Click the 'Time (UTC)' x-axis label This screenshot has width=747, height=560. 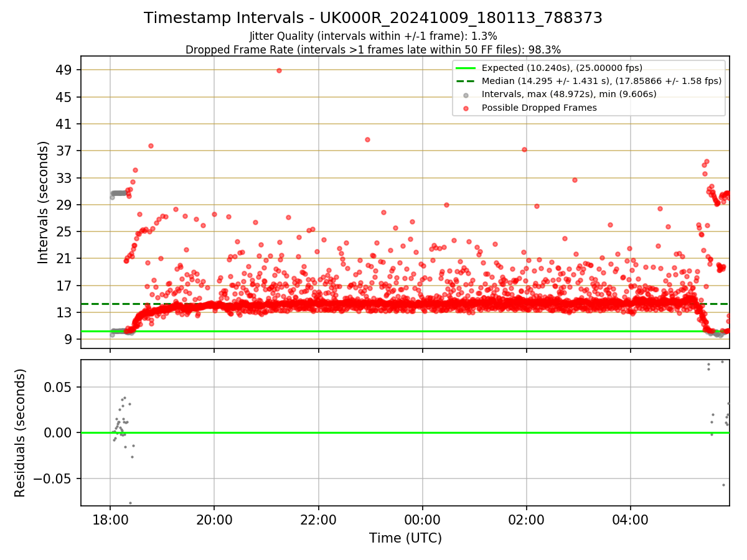pyautogui.click(x=405, y=538)
